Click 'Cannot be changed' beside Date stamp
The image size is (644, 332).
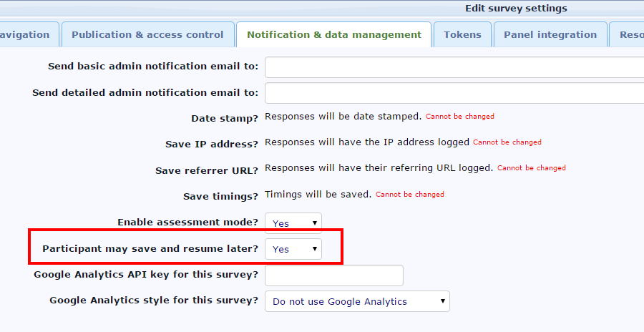460,117
